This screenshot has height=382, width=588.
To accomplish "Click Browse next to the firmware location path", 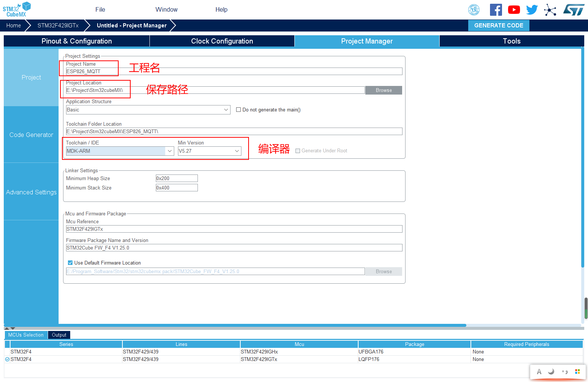I will [x=384, y=271].
